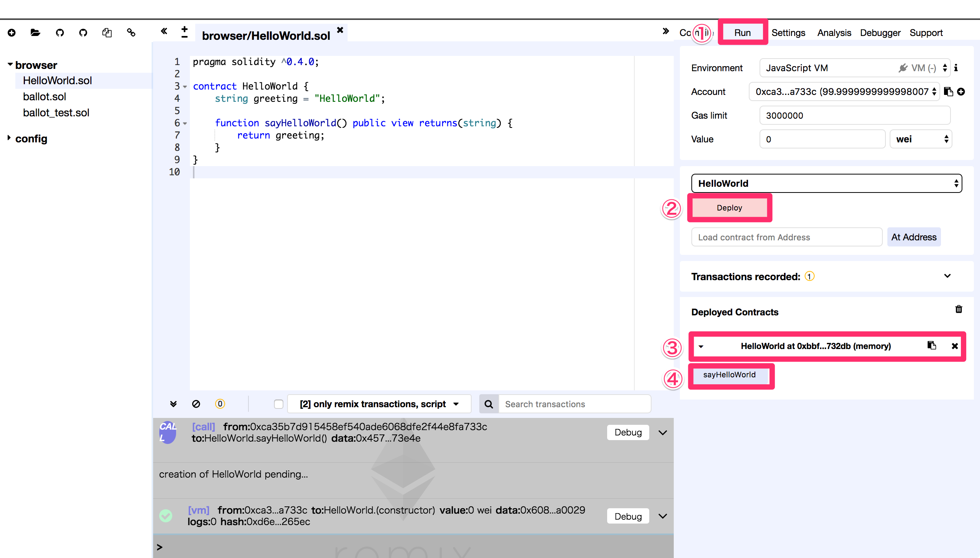Switch to the Settings tab

(788, 33)
